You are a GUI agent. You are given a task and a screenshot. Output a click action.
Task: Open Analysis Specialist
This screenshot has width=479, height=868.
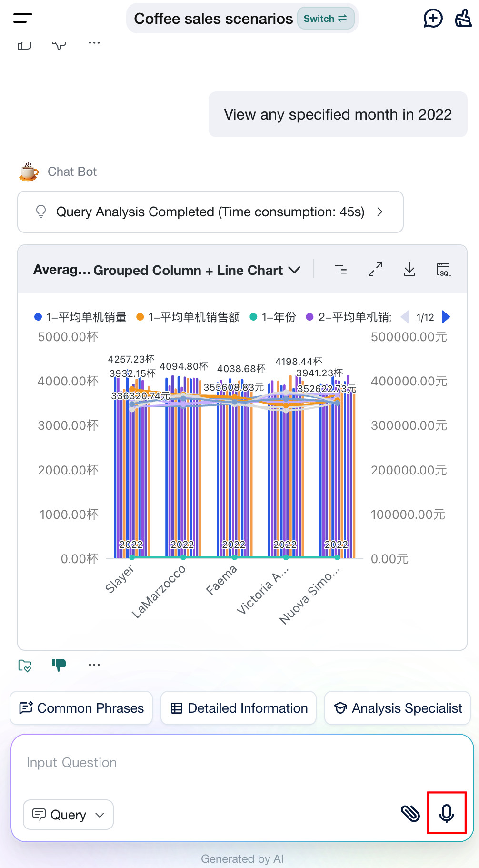[x=398, y=708]
